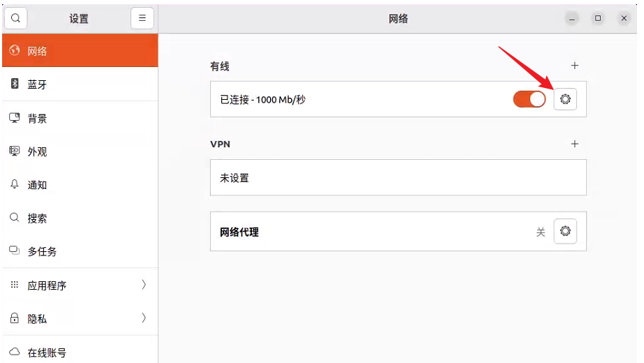Click the bell icon beside 通知

pyautogui.click(x=15, y=184)
